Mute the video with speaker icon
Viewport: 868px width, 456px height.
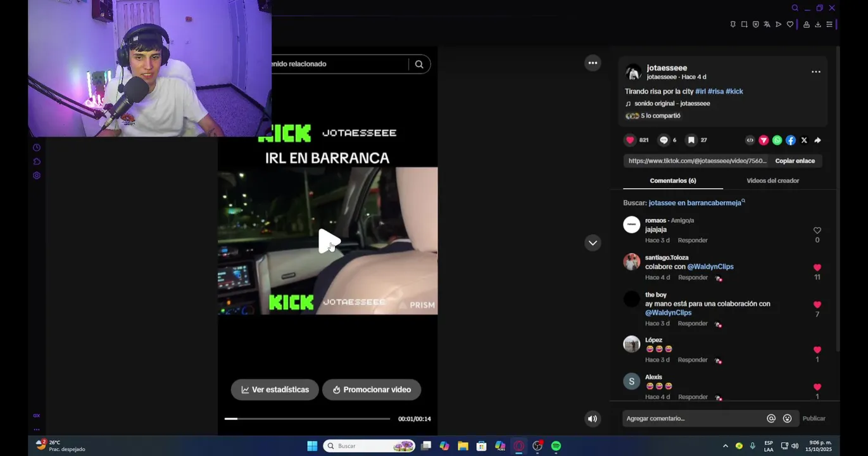(x=592, y=419)
